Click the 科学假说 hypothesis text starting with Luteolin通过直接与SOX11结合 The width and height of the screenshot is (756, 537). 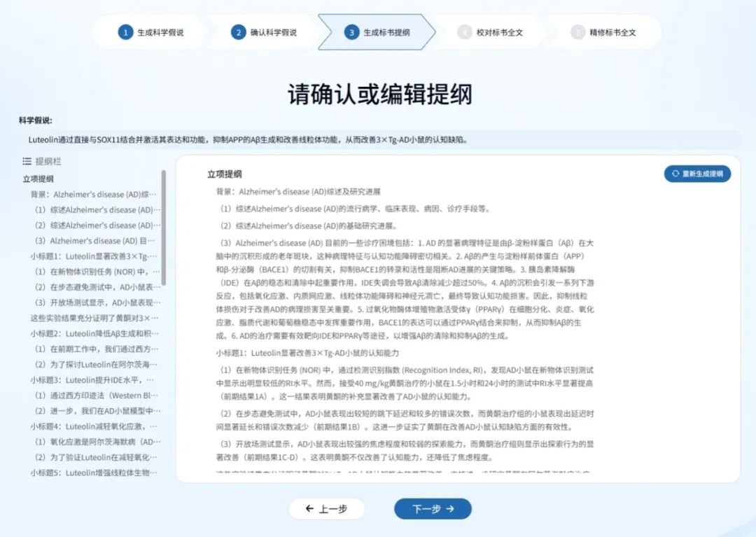(x=248, y=140)
